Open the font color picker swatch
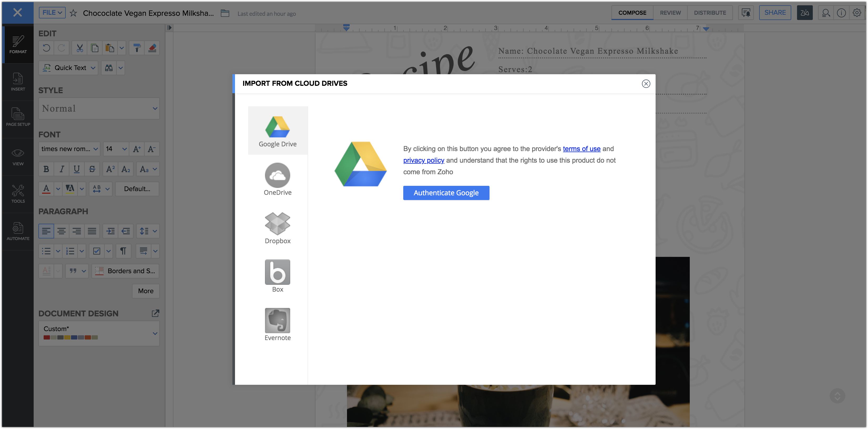The height and width of the screenshot is (429, 868). [x=47, y=188]
